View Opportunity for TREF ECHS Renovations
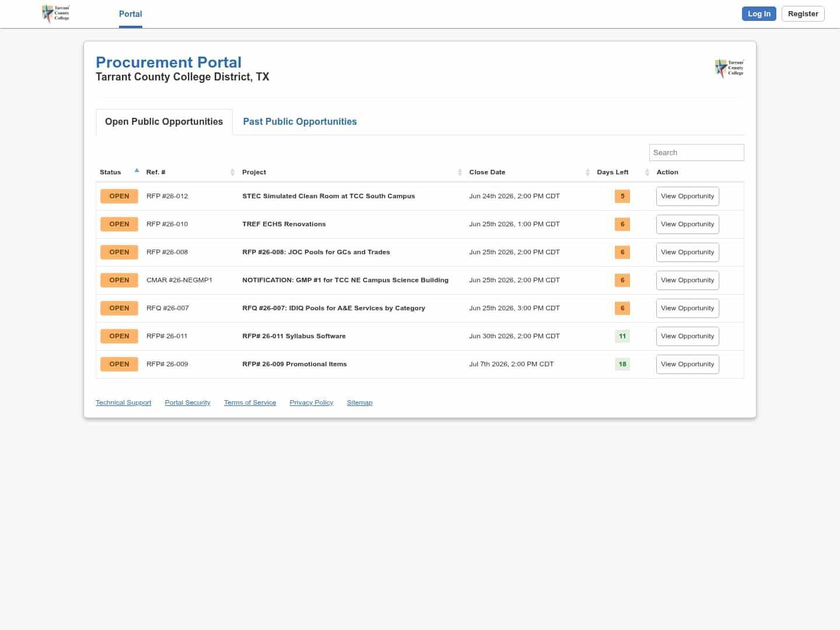The width and height of the screenshot is (840, 630). 687,225
